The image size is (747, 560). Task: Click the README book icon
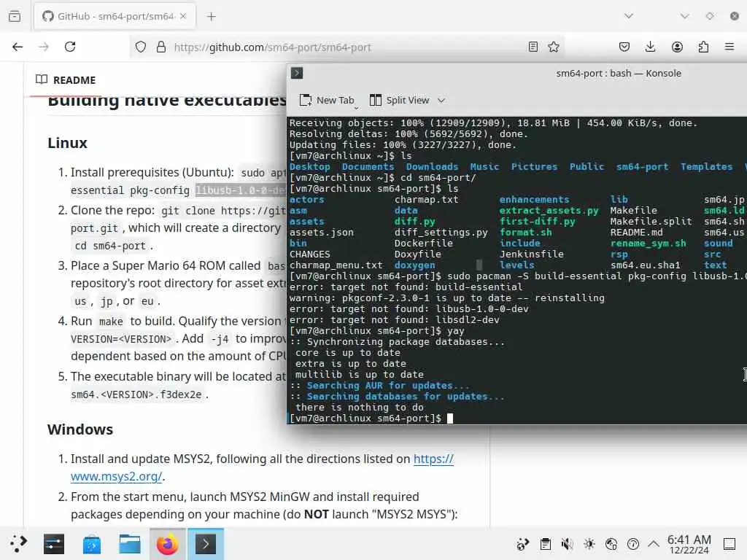[x=42, y=79]
